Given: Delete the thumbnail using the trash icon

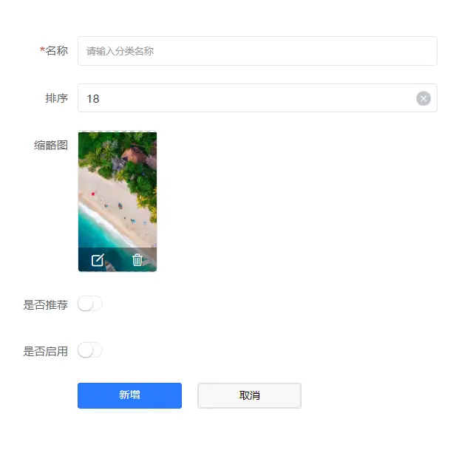Looking at the screenshot, I should point(137,260).
